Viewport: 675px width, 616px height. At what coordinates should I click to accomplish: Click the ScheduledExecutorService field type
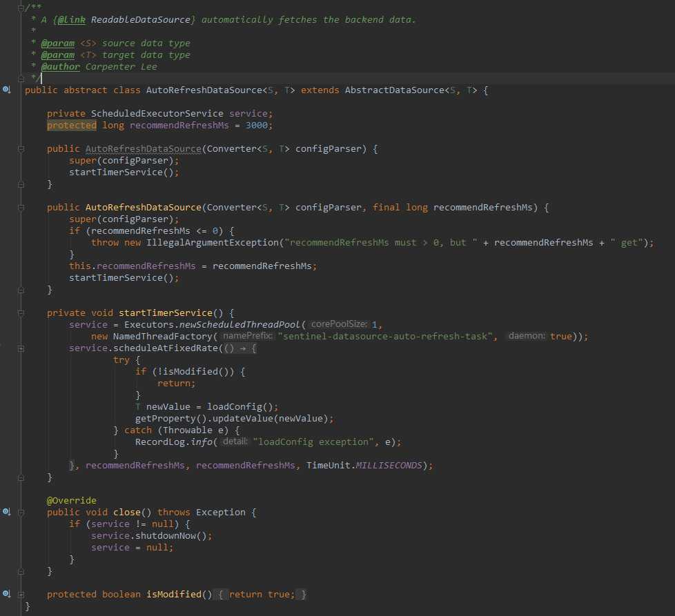[157, 114]
